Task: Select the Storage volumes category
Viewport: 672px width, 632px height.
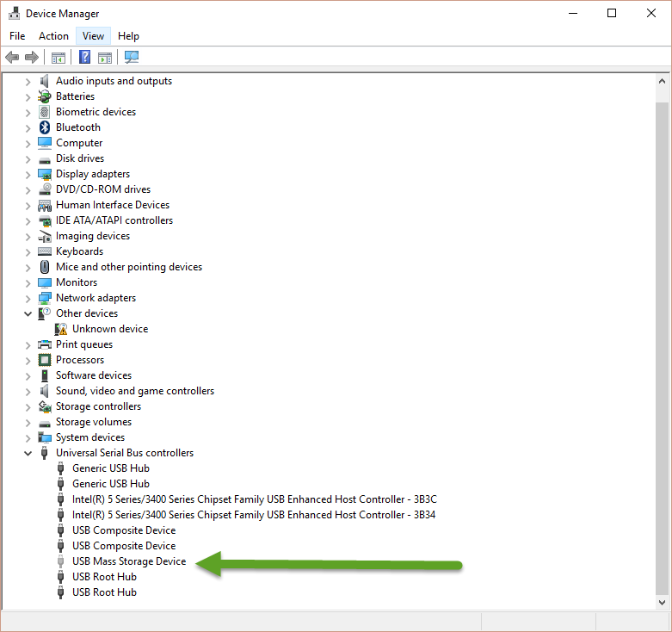Action: 94,422
